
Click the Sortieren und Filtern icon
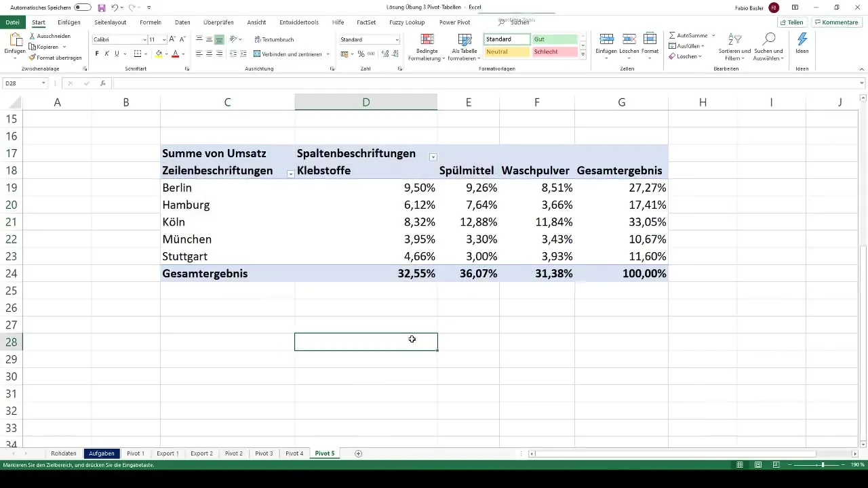tap(735, 39)
